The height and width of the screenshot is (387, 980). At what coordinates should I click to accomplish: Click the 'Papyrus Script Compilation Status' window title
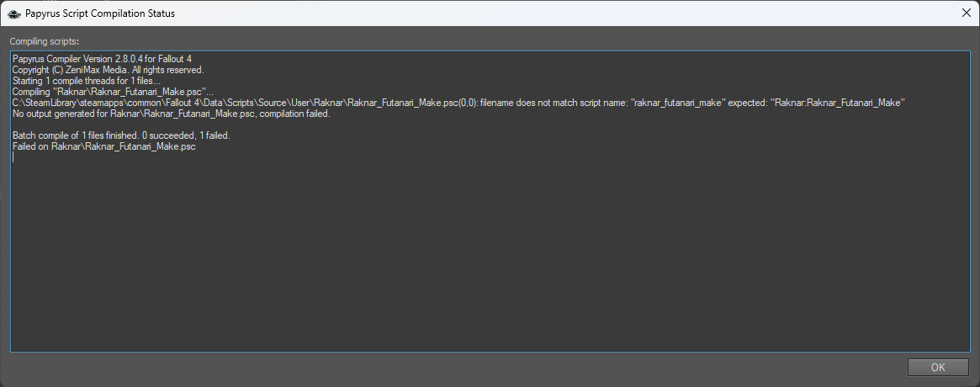(x=100, y=13)
